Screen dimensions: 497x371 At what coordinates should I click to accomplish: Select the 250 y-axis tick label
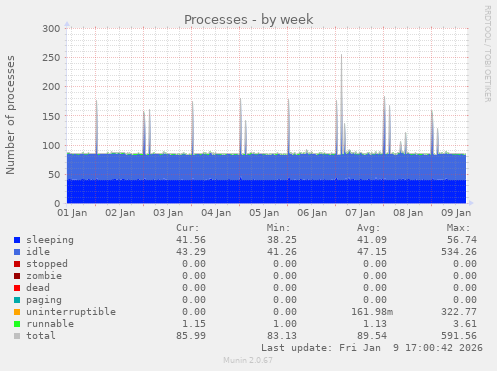tap(51, 58)
